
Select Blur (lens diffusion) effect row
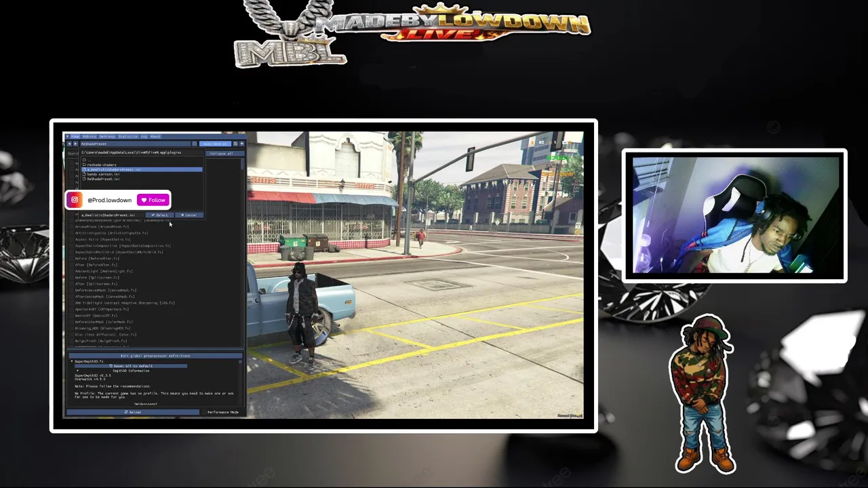pyautogui.click(x=106, y=335)
